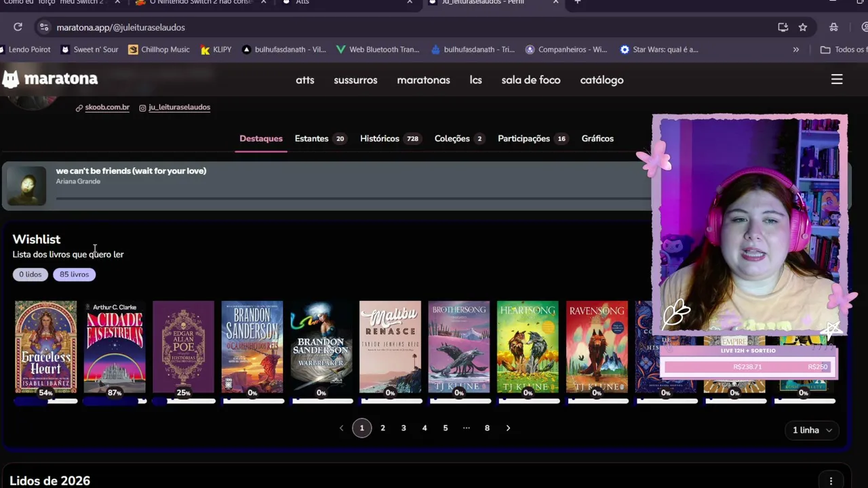The width and height of the screenshot is (868, 488).
Task: Open the KLIPY bookmark
Action: click(216, 49)
